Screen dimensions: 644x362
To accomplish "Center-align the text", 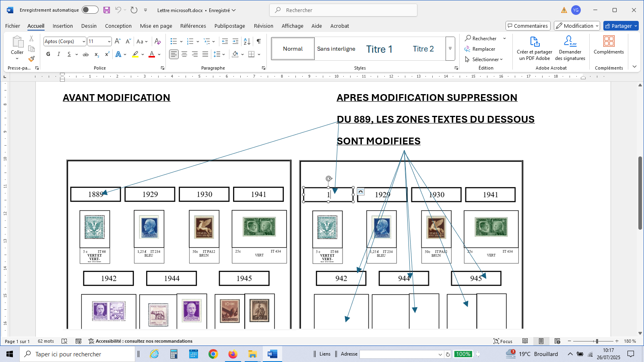I will [184, 54].
